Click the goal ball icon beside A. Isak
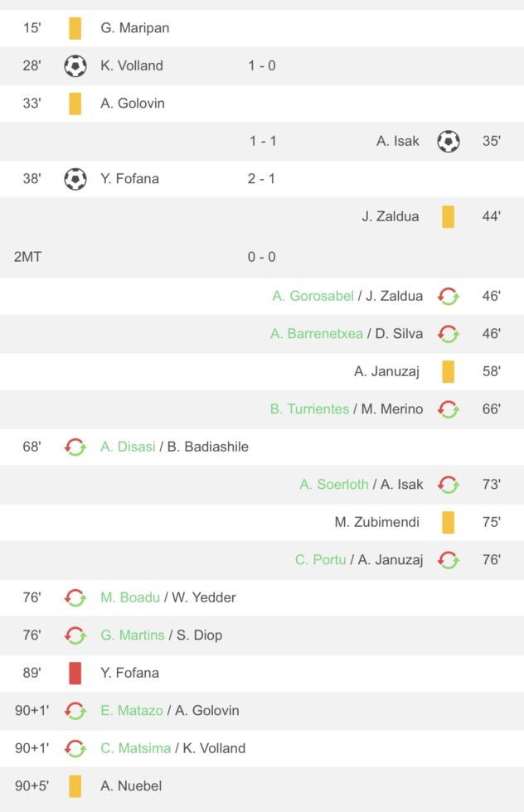The image size is (524, 812). (x=449, y=141)
